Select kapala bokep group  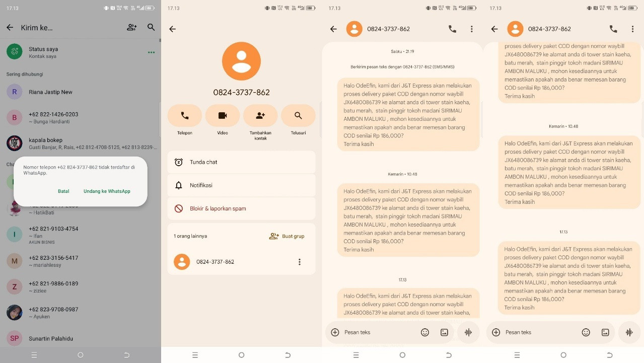tap(81, 143)
